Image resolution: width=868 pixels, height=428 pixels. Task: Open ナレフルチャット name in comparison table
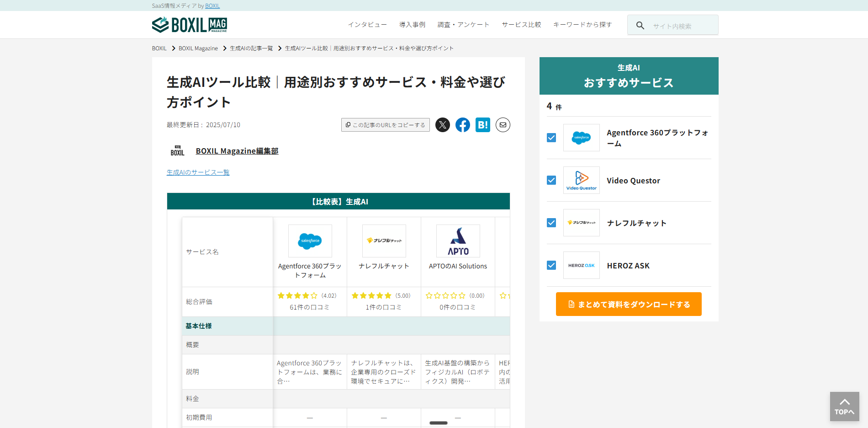pyautogui.click(x=384, y=266)
